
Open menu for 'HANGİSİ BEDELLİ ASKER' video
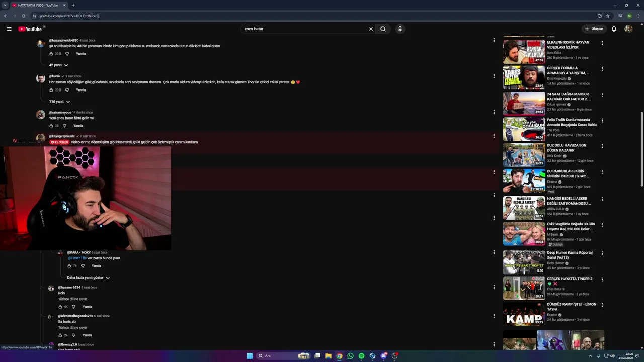click(x=602, y=199)
